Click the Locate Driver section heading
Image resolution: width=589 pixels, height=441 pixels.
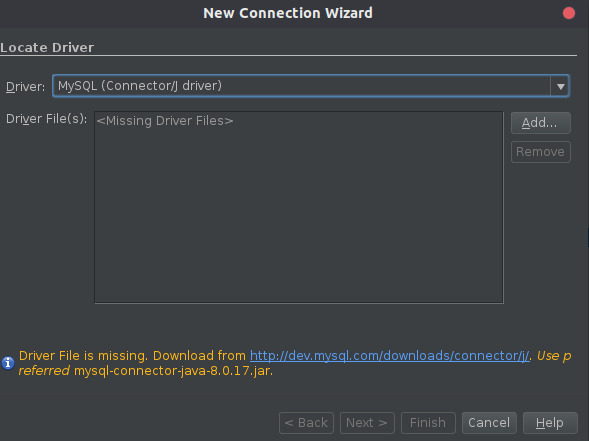47,48
